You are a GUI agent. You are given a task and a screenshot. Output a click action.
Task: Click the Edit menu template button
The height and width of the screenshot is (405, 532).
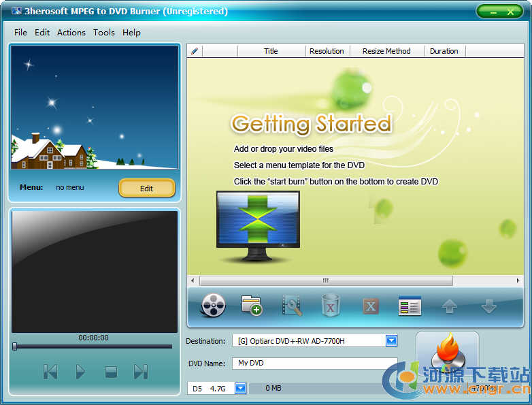(146, 189)
